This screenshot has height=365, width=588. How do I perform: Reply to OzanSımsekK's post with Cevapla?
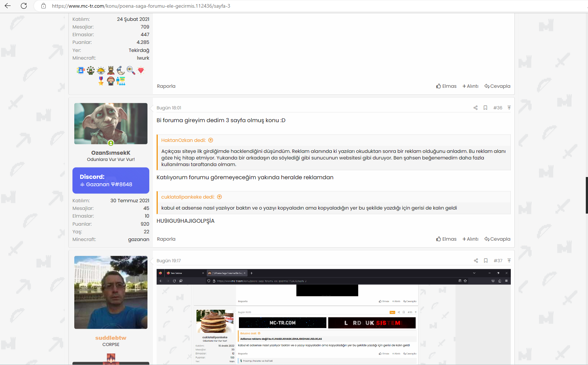[x=497, y=239]
